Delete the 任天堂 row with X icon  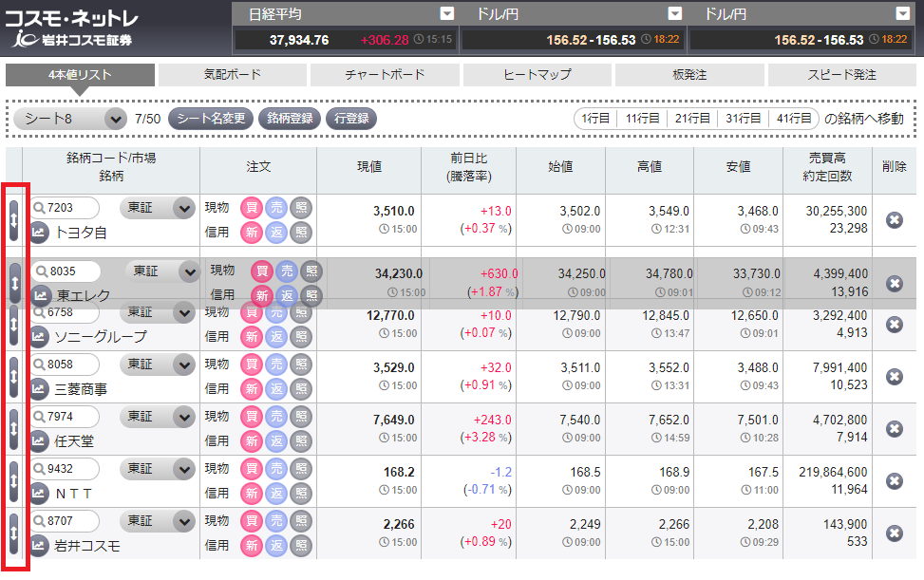[894, 429]
